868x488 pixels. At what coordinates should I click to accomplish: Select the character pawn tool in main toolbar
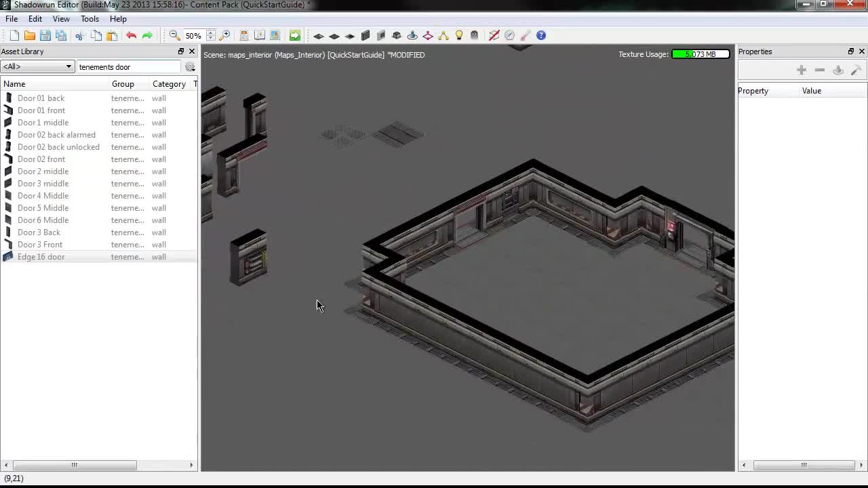(x=412, y=35)
